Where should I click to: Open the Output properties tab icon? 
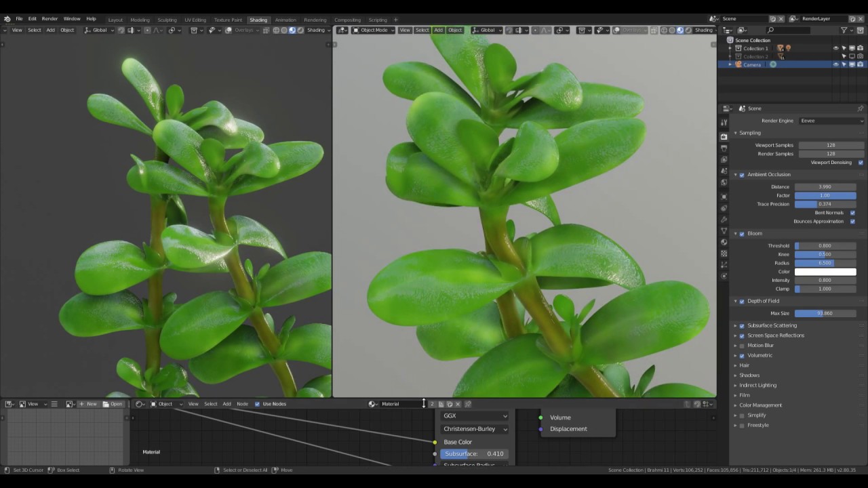[x=724, y=148]
